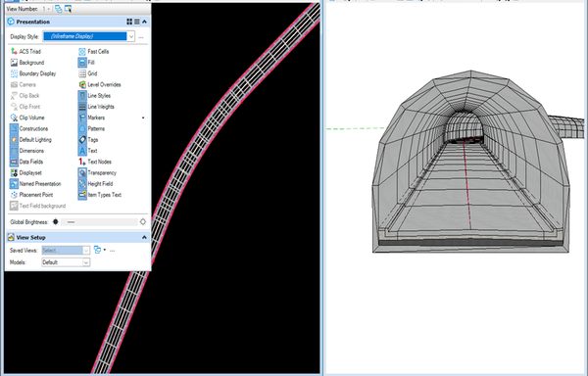Switch Presentation panel to icon grid view
Screen dimensions: 588x376
129,22
